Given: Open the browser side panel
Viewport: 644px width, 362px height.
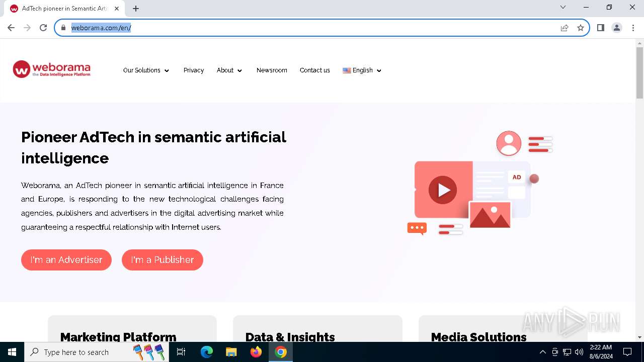Looking at the screenshot, I should (x=601, y=28).
